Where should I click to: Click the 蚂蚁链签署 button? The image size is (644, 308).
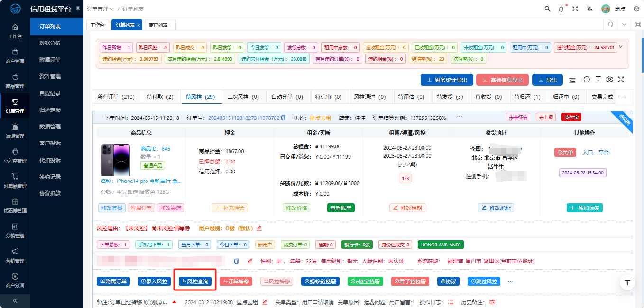[321, 281]
